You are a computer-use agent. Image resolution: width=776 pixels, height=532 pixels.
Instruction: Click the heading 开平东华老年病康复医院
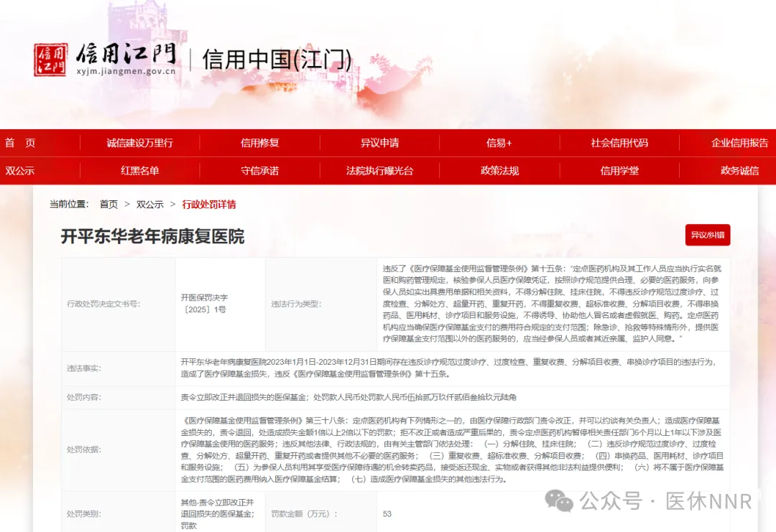pos(152,236)
